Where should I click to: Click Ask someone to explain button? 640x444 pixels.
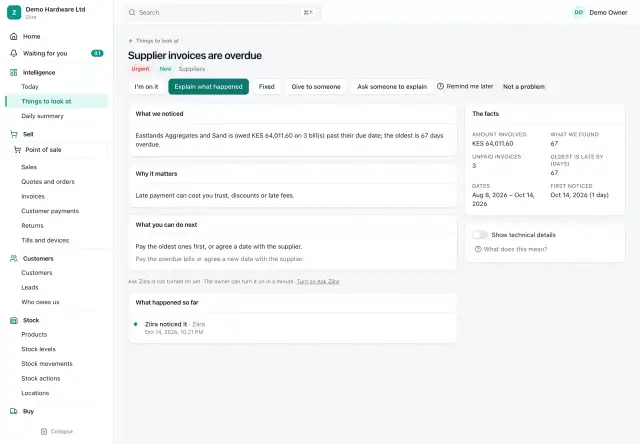pyautogui.click(x=392, y=87)
